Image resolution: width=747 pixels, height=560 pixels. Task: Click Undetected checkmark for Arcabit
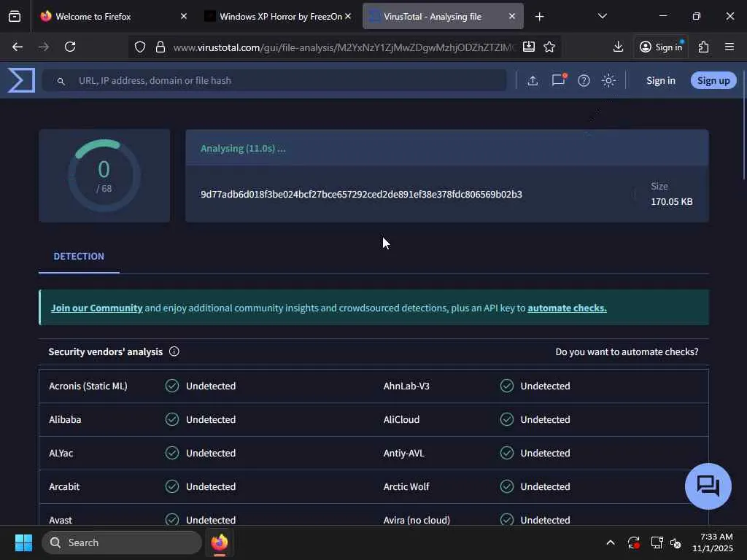[172, 486]
